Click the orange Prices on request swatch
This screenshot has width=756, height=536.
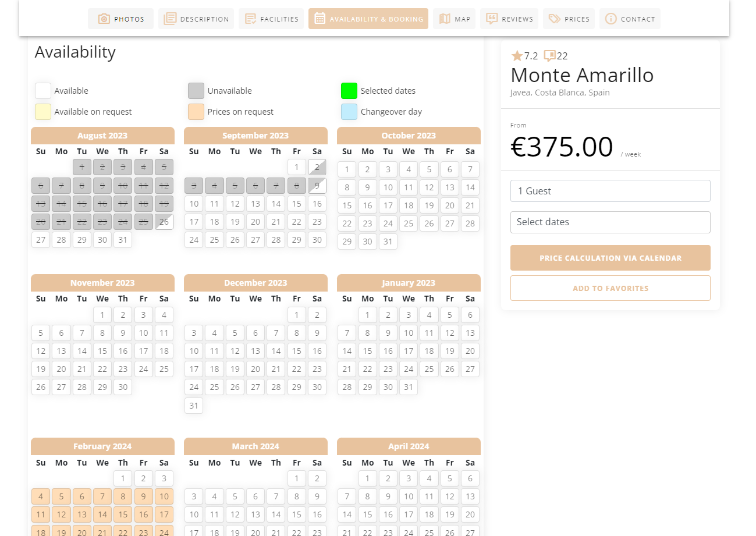coord(196,112)
